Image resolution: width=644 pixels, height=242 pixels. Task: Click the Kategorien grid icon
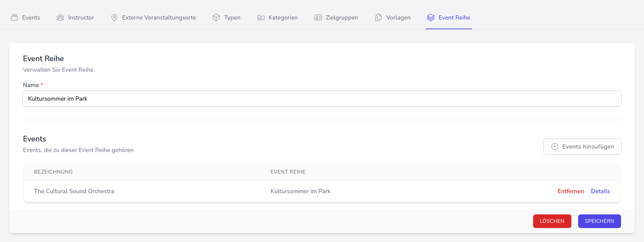[x=261, y=17]
